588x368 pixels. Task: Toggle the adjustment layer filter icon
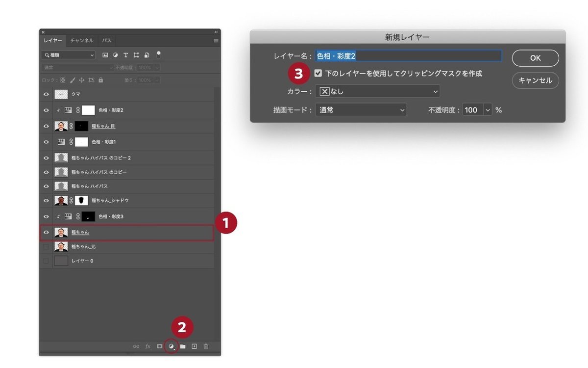(x=116, y=55)
